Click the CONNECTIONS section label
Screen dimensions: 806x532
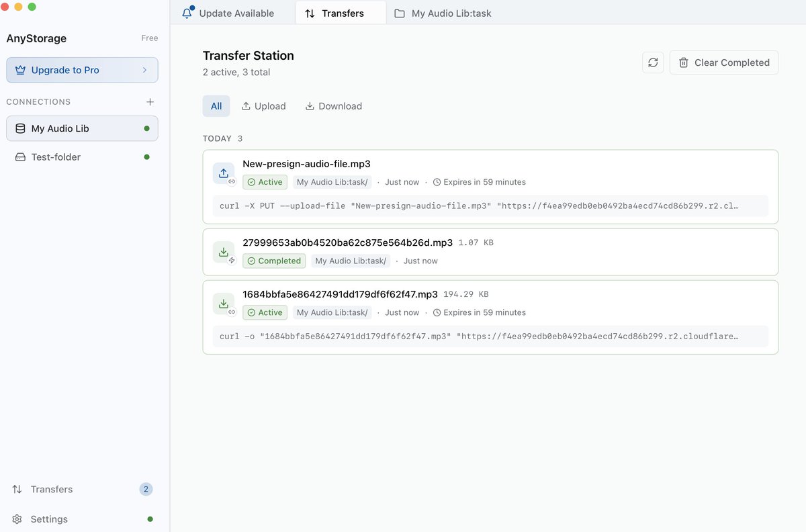coord(38,102)
